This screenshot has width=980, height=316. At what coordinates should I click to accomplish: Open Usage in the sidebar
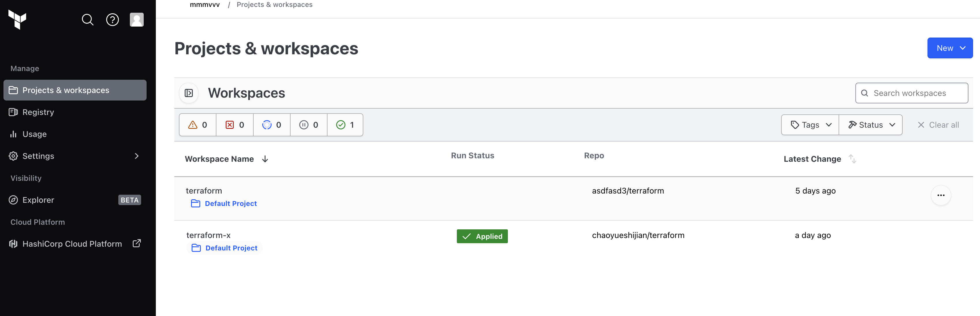[34, 134]
